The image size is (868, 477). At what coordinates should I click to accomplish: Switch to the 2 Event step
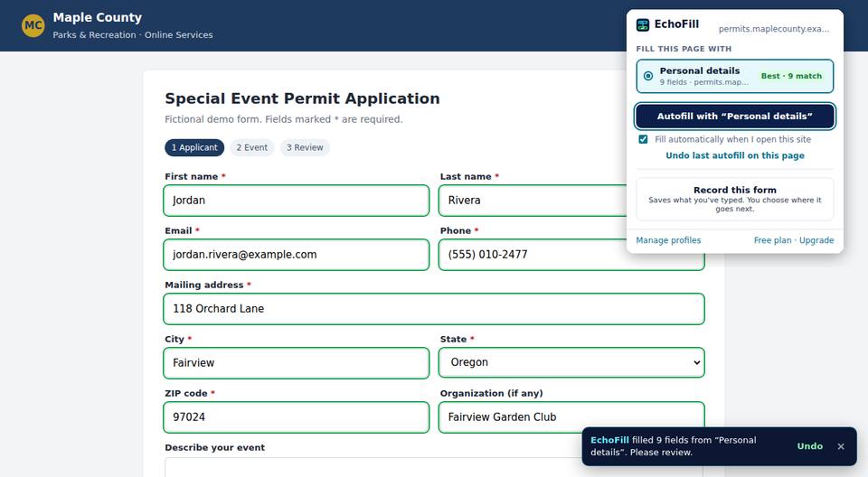252,148
